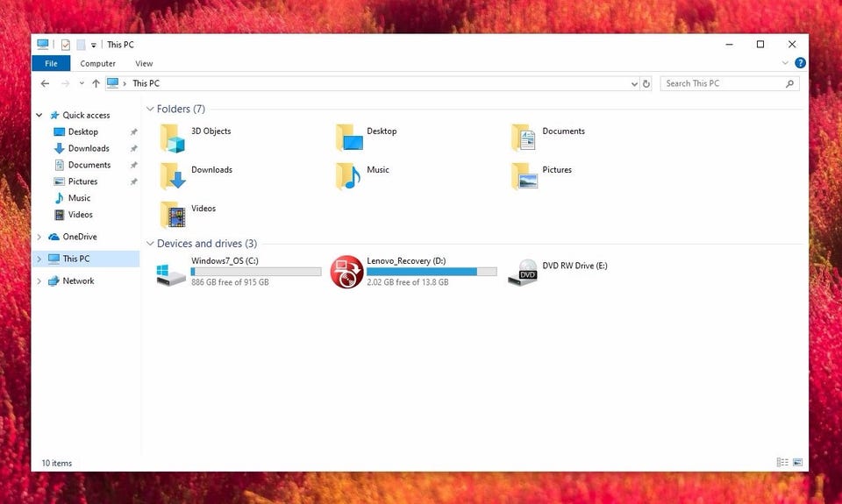This screenshot has width=842, height=504.
Task: Open the Computer ribbon tab
Action: [97, 63]
